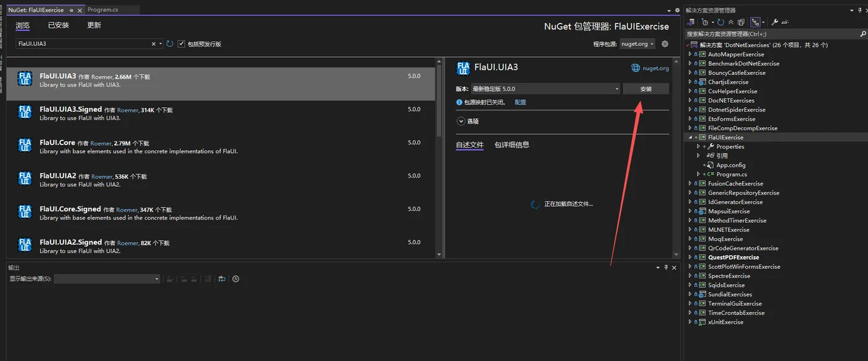
Task: Click the clock timestamp icon in Output toolbar
Action: [x=236, y=279]
